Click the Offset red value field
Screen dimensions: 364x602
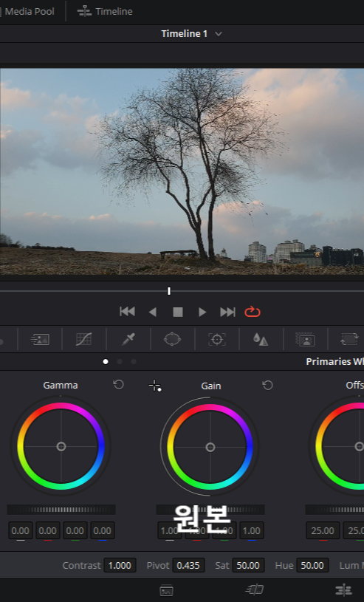323,531
